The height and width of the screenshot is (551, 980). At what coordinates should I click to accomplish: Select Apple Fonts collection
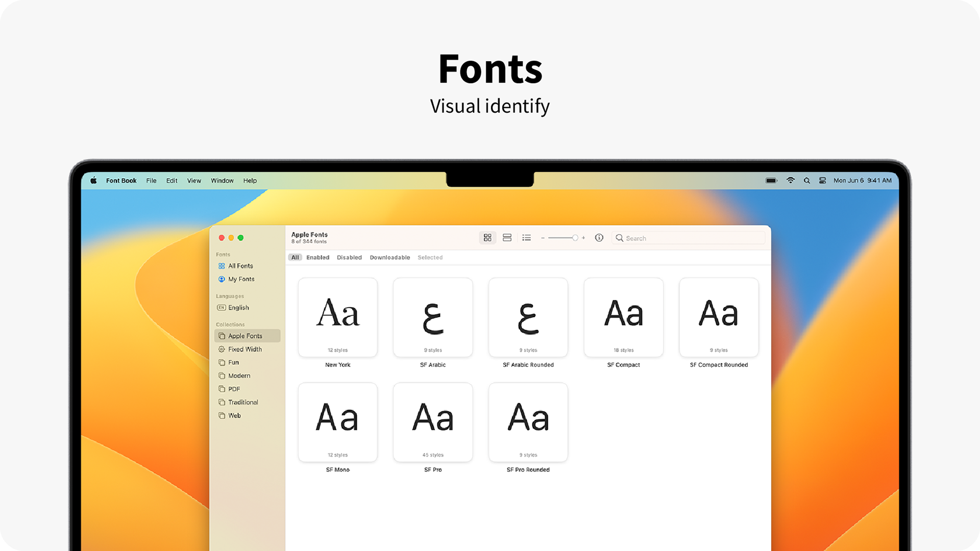(247, 336)
